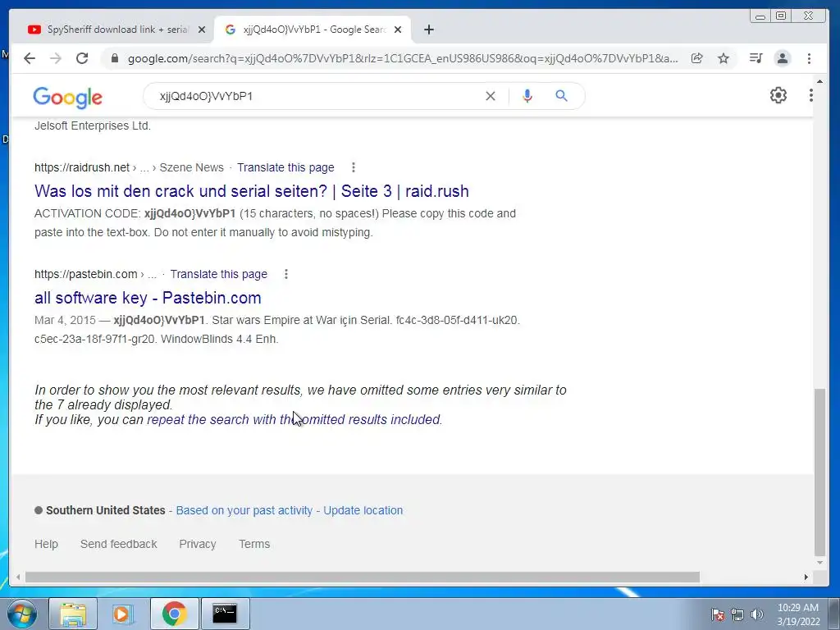Click Based on your past activity
This screenshot has width=840, height=630.
244,510
